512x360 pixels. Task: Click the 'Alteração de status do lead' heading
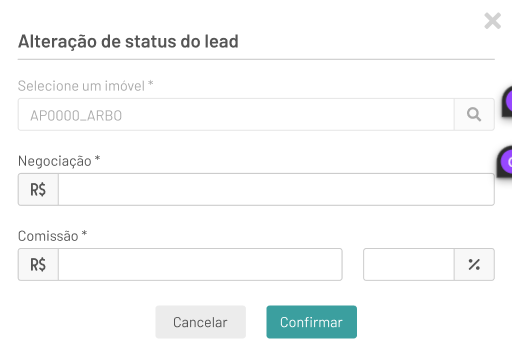tap(128, 42)
